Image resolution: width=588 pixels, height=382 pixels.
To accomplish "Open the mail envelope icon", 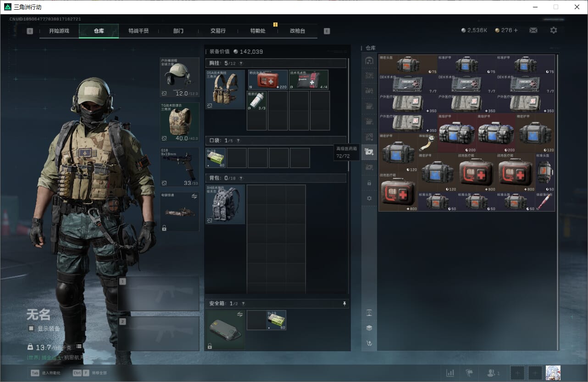I will (x=533, y=30).
